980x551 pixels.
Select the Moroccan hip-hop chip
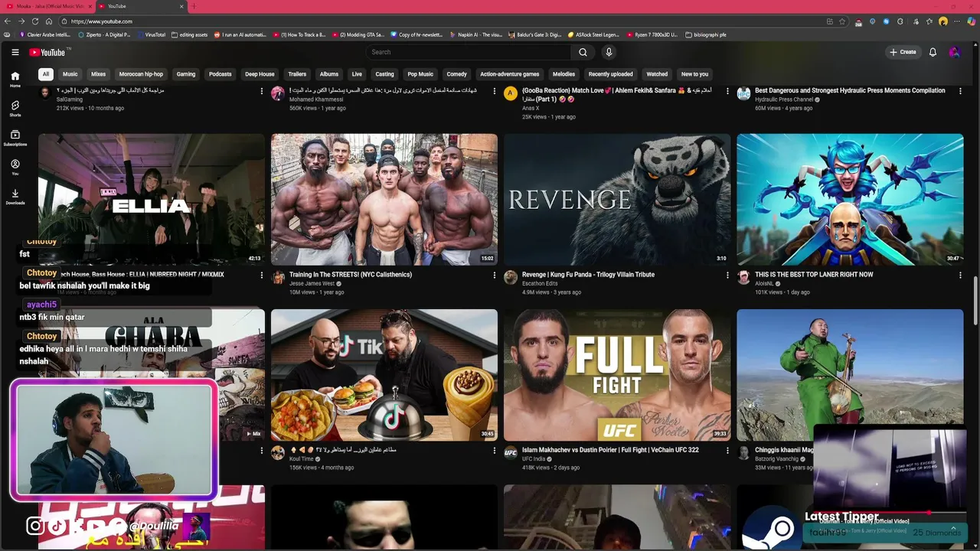(141, 74)
